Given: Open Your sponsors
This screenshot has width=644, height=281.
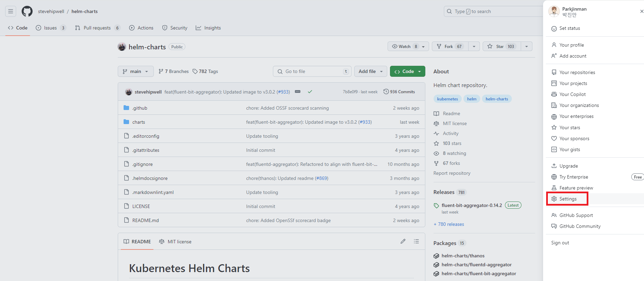Looking at the screenshot, I should click(571, 138).
